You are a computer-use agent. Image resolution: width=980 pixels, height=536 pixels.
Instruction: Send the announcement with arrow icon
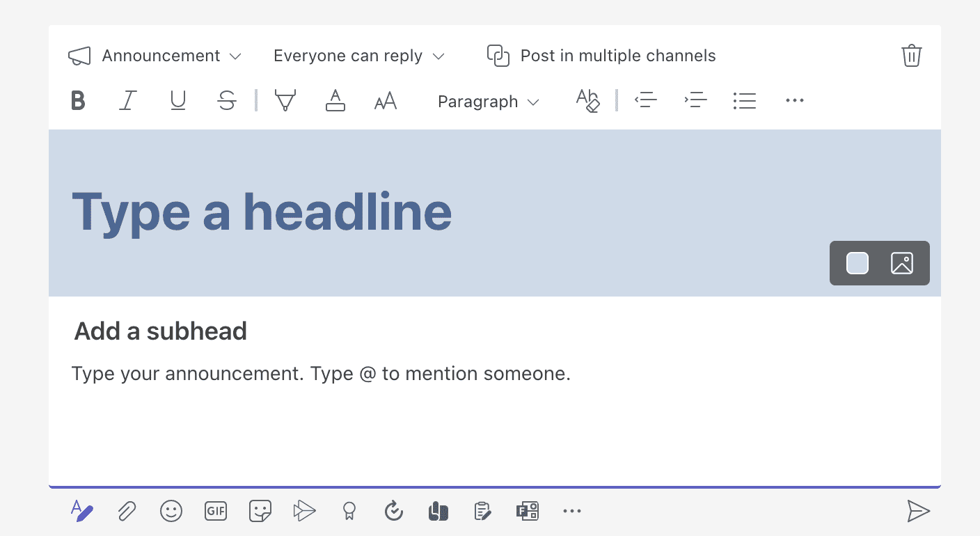click(918, 512)
